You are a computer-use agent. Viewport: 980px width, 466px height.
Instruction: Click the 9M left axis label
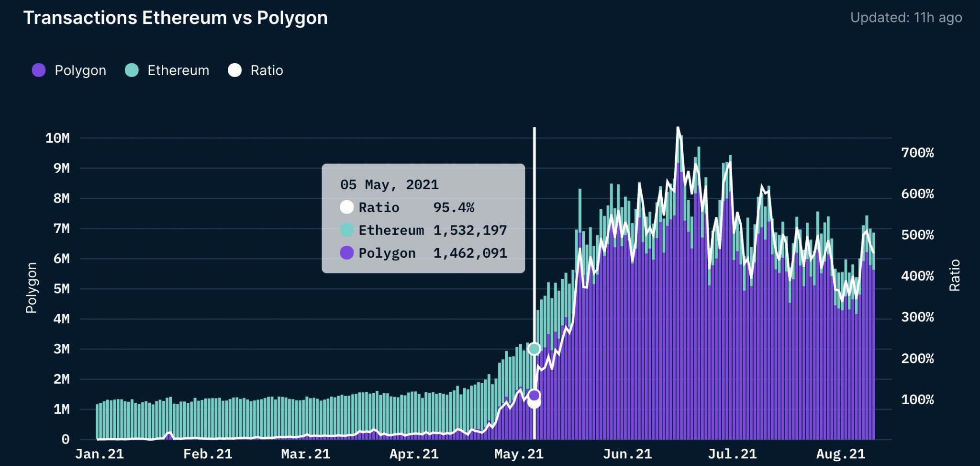pyautogui.click(x=61, y=169)
